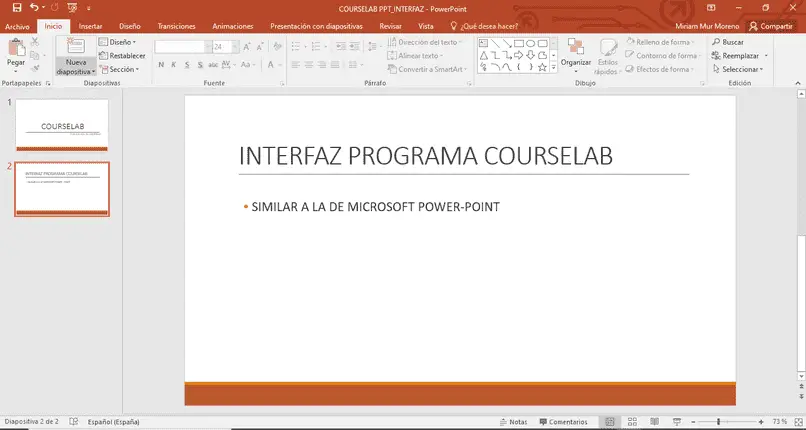Image resolution: width=806 pixels, height=430 pixels.
Task: Click the Notas button in status bar
Action: coord(514,422)
